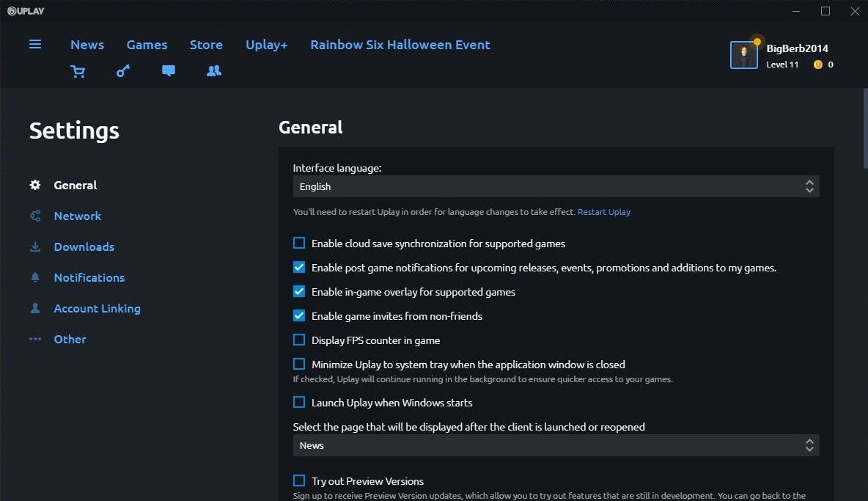The height and width of the screenshot is (501, 868).
Task: Uncheck game invites from non-friends
Action: [x=299, y=315]
